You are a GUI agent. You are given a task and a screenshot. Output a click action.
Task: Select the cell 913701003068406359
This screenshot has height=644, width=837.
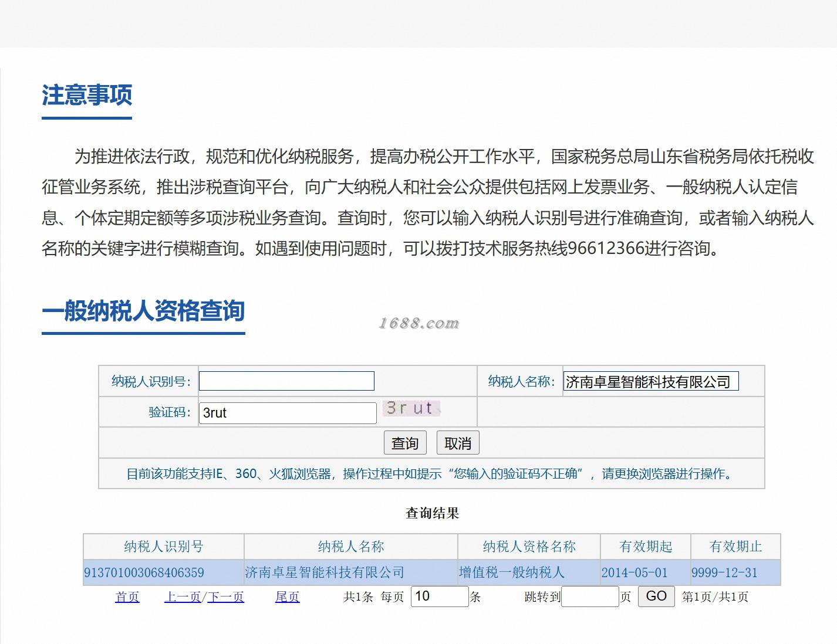click(164, 572)
